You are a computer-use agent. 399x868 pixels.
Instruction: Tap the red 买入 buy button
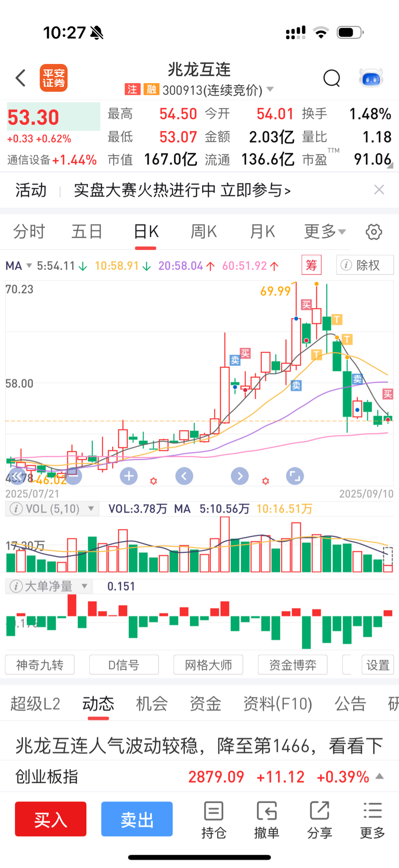pyautogui.click(x=50, y=819)
